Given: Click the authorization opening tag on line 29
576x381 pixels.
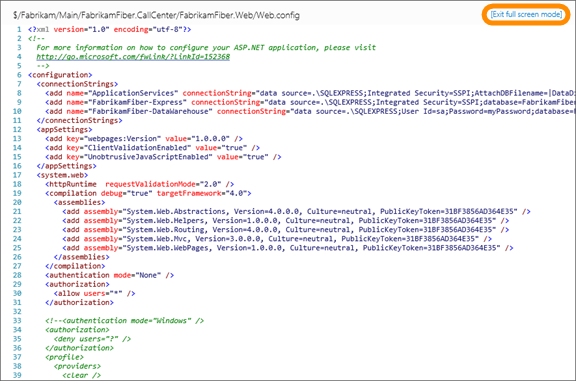Looking at the screenshot, I should coord(77,284).
